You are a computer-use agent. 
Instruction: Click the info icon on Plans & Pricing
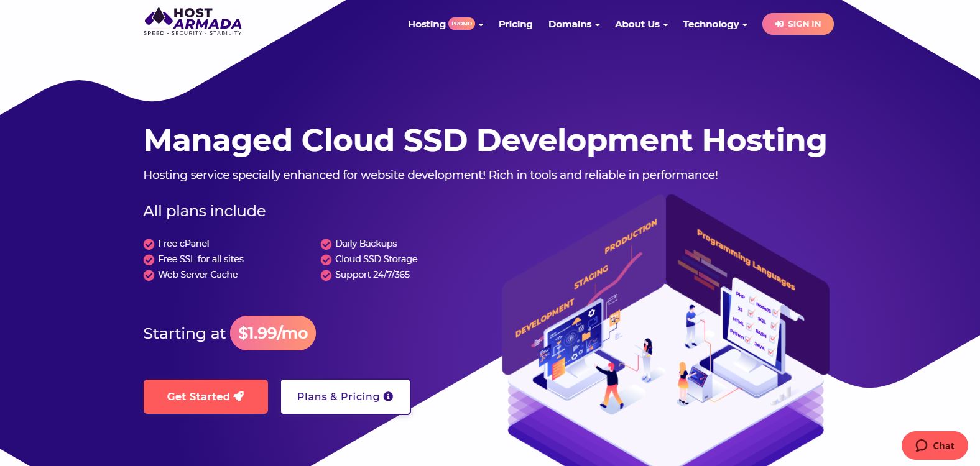(389, 396)
